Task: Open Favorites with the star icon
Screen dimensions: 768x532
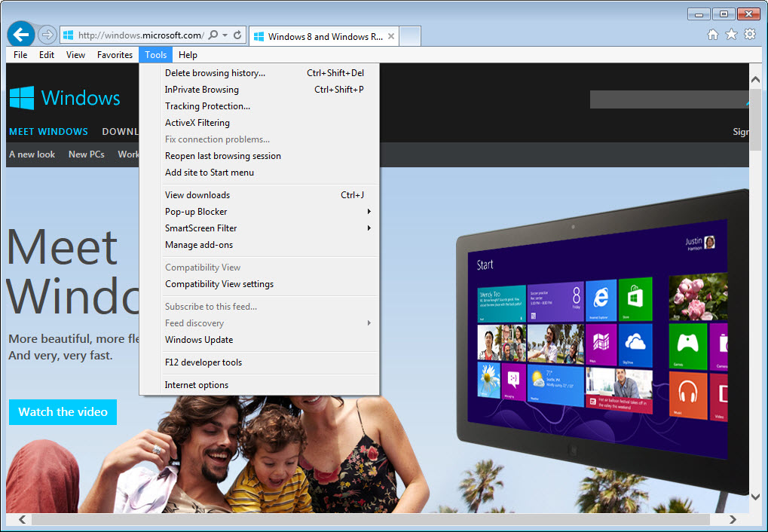Action: pos(731,35)
